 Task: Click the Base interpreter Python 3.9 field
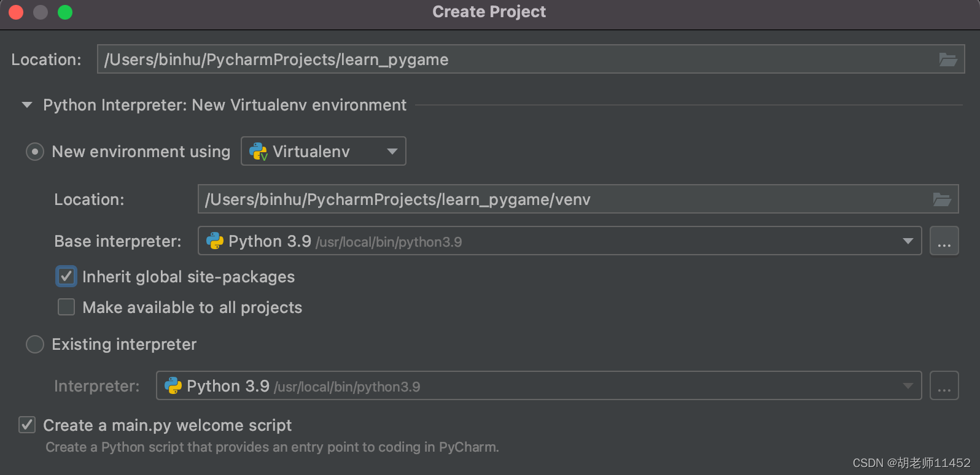tap(560, 241)
